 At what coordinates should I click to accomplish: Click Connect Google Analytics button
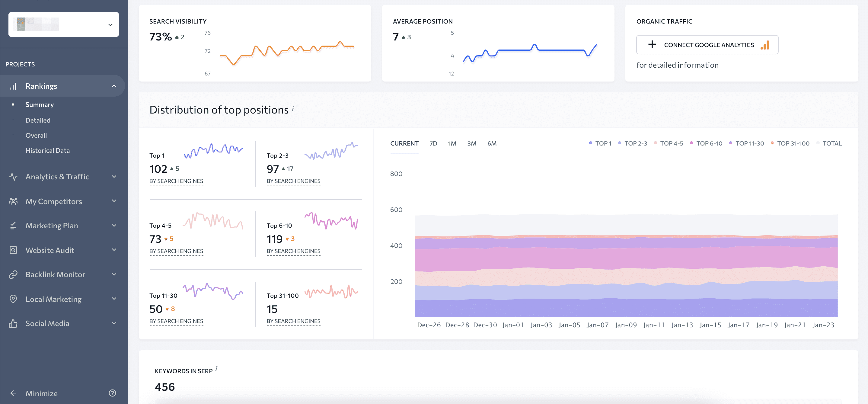click(x=707, y=44)
